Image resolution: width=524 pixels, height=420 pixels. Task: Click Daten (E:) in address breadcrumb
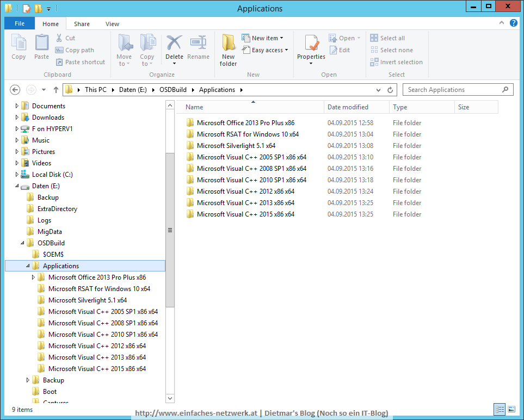[133, 90]
